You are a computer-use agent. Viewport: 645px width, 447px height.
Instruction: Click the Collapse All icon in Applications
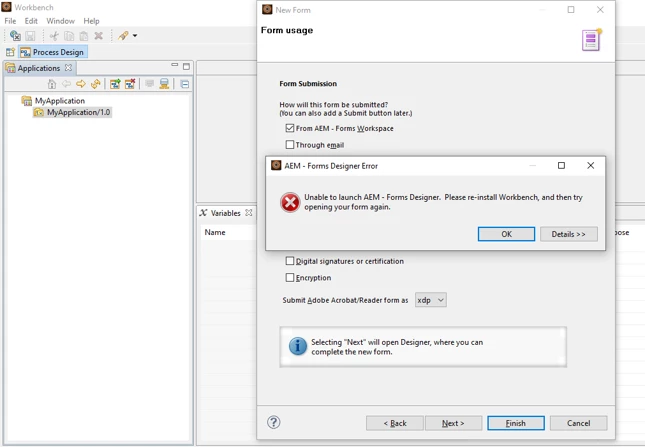(185, 84)
